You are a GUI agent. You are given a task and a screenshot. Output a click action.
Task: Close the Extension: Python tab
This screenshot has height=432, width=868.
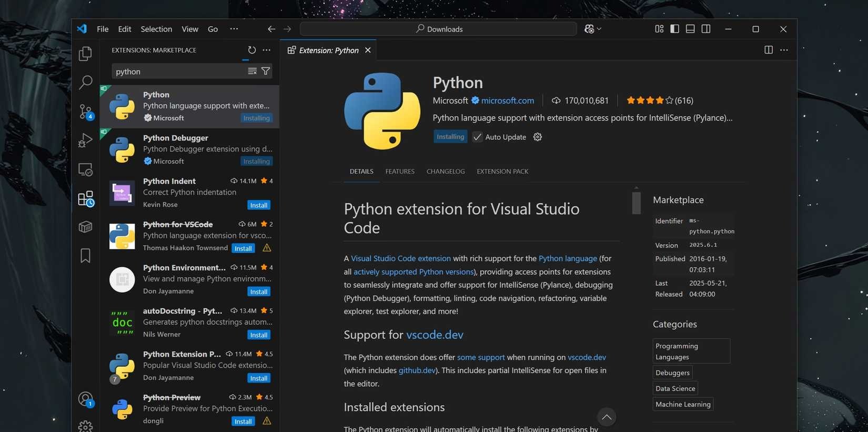(x=368, y=50)
